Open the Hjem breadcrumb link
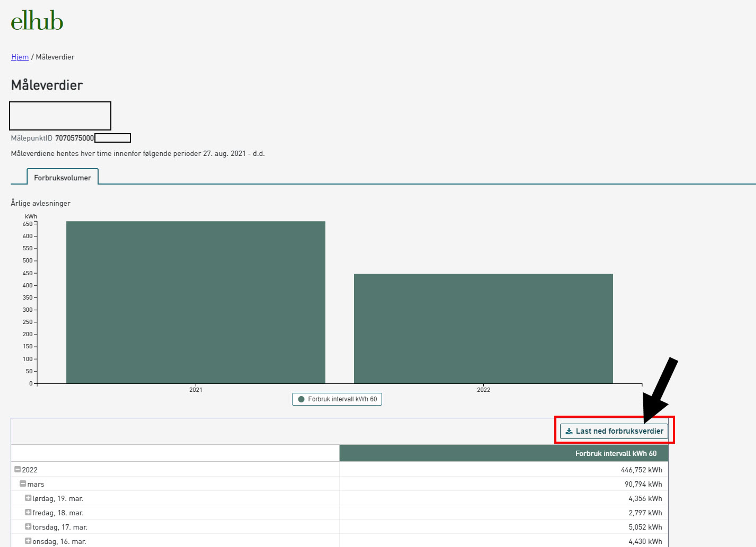756x547 pixels. click(x=20, y=57)
